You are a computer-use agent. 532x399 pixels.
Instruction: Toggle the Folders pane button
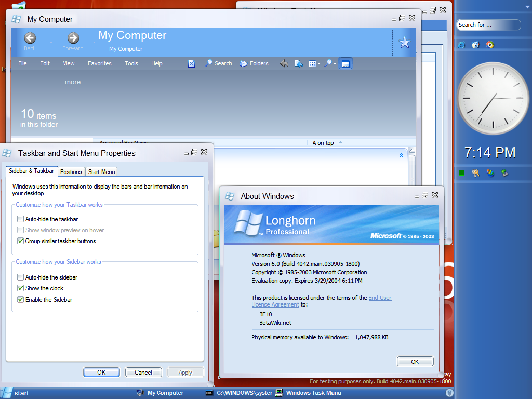(x=254, y=63)
